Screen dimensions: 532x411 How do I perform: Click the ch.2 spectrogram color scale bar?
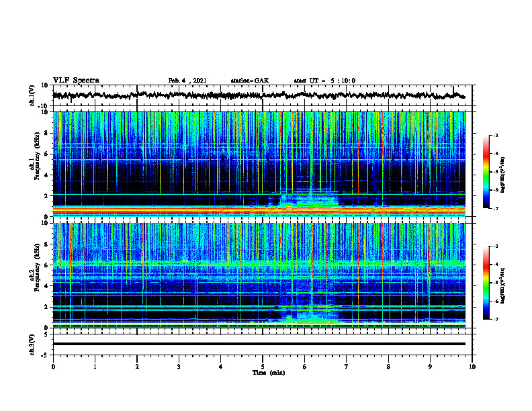click(x=486, y=283)
